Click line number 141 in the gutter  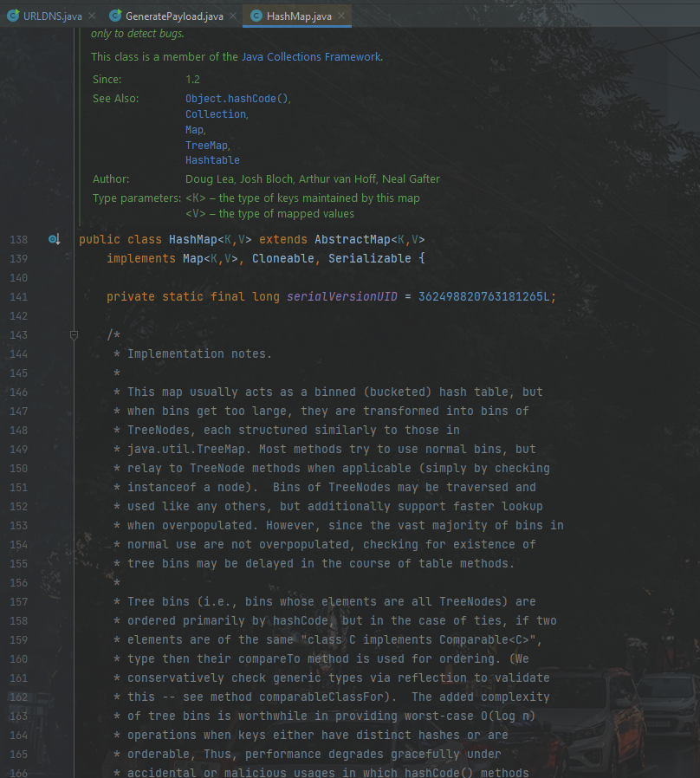click(x=19, y=296)
